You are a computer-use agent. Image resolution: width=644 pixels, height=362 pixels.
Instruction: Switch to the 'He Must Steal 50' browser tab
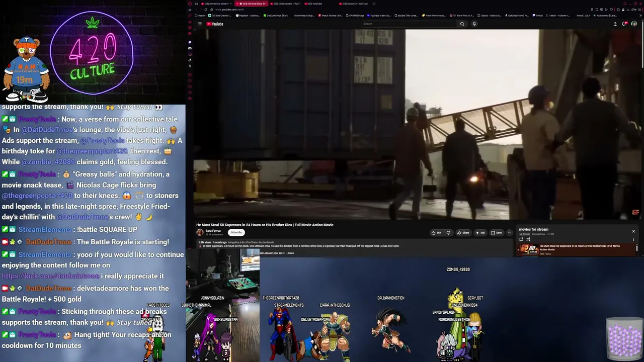coord(252,4)
